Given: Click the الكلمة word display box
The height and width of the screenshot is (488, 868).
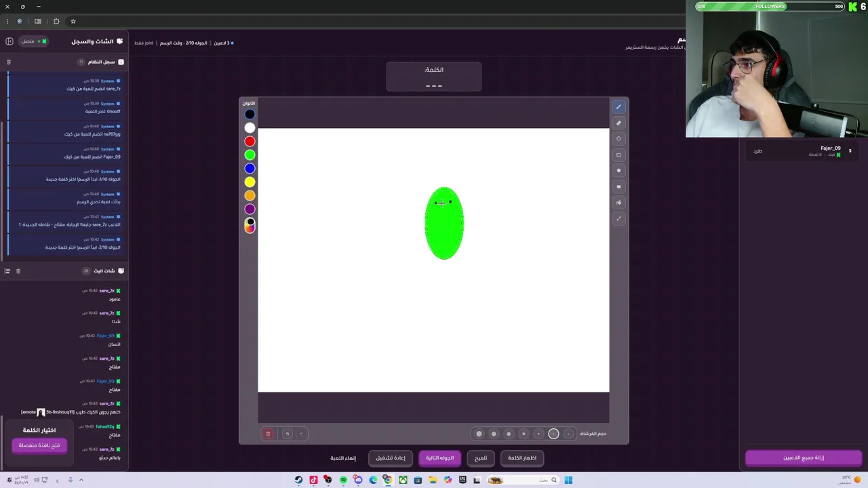Looking at the screenshot, I should 434,77.
